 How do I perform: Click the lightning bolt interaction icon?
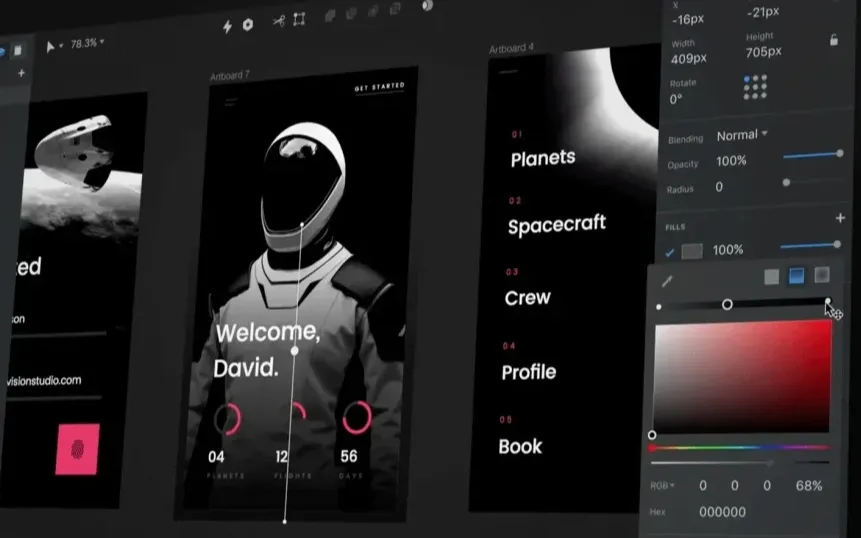point(227,24)
